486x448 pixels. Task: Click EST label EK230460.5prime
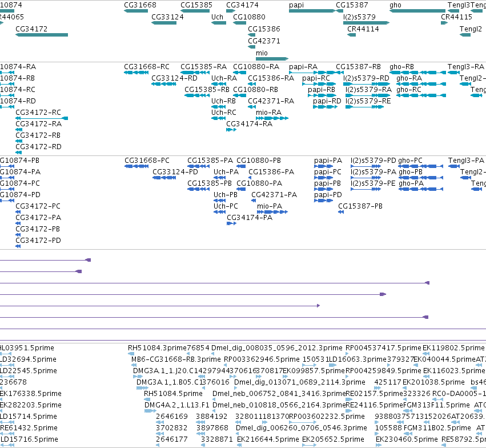pyautogui.click(x=407, y=440)
